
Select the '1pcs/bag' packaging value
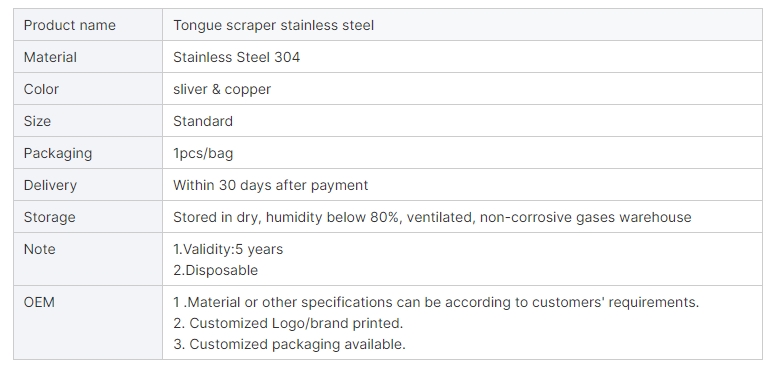click(x=203, y=153)
